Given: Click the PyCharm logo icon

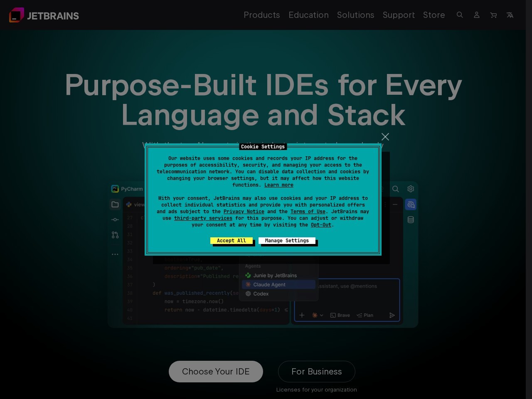Looking at the screenshot, I should click(x=114, y=189).
